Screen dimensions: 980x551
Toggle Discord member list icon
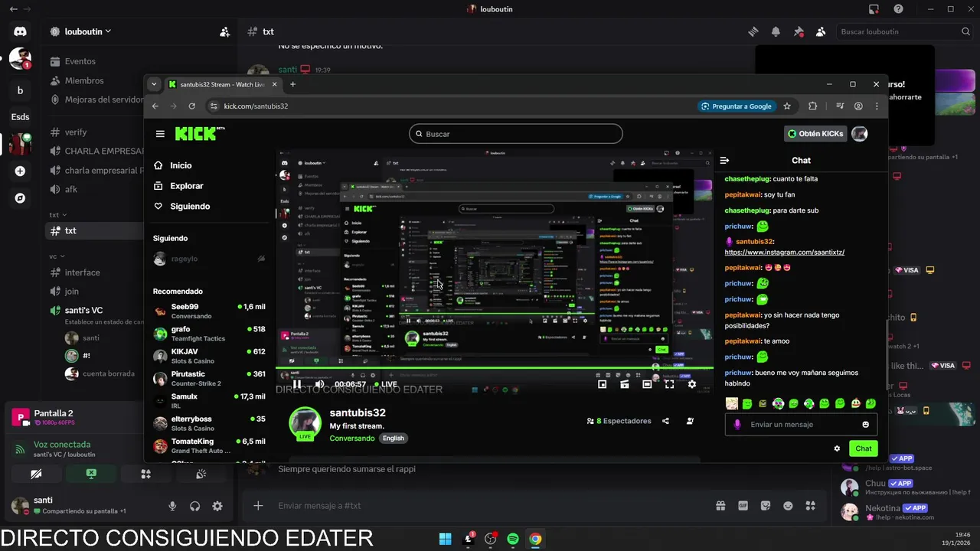(x=821, y=32)
